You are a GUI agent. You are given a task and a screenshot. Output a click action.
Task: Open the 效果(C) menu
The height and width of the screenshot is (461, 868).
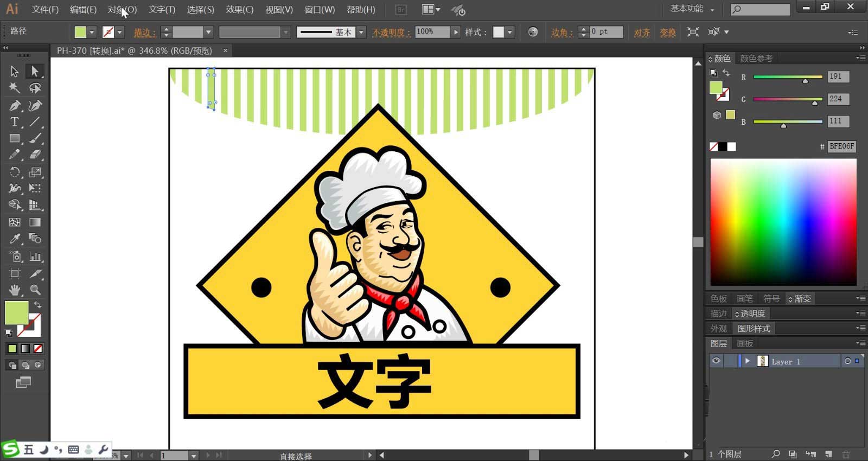point(240,10)
